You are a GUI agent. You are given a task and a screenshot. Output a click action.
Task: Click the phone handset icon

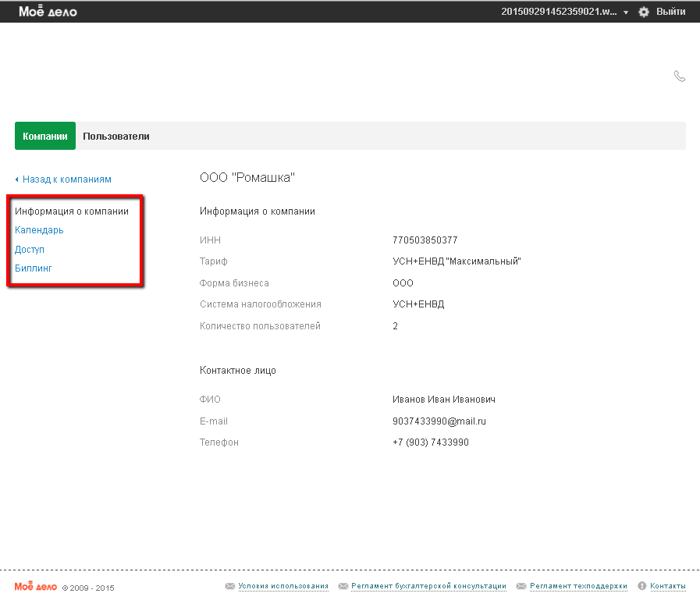point(679,76)
